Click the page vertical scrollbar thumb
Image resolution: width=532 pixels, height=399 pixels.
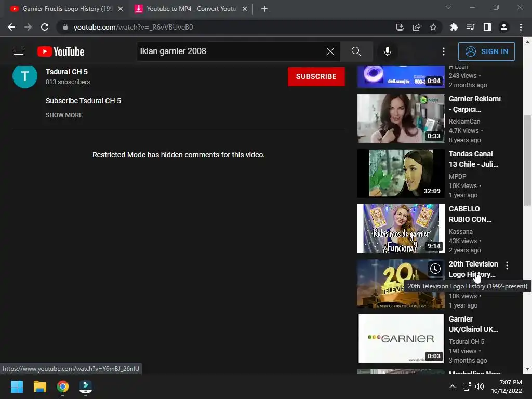[x=527, y=160]
